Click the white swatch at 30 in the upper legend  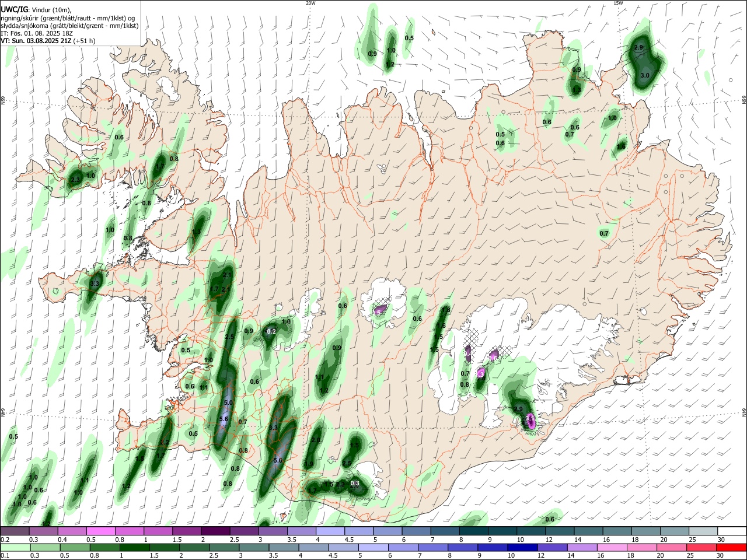click(x=732, y=531)
